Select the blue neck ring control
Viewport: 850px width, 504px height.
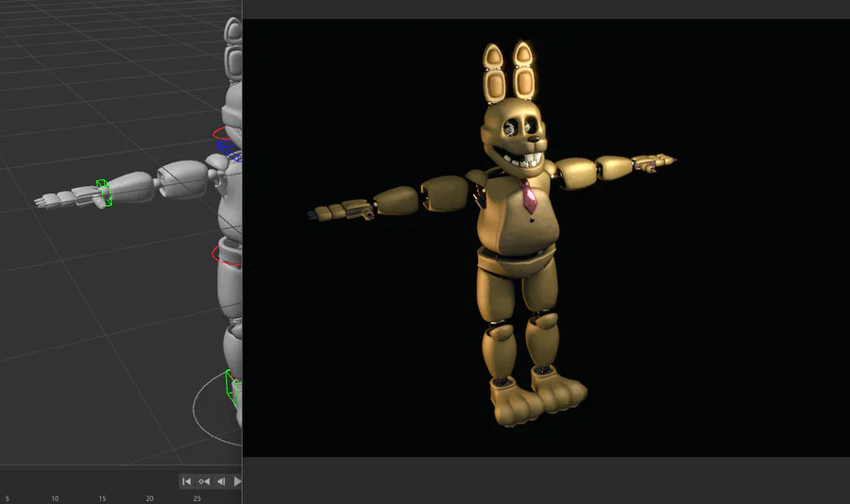coord(229,151)
